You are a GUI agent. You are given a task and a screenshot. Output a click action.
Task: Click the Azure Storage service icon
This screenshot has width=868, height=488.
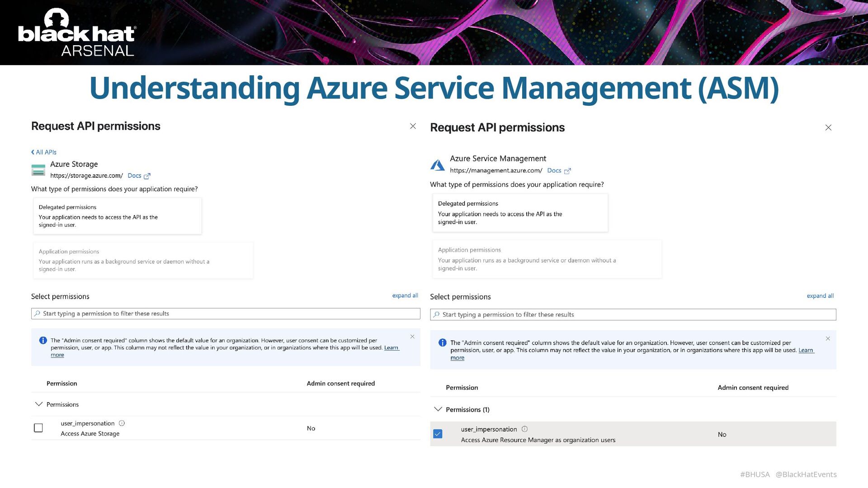pyautogui.click(x=38, y=170)
